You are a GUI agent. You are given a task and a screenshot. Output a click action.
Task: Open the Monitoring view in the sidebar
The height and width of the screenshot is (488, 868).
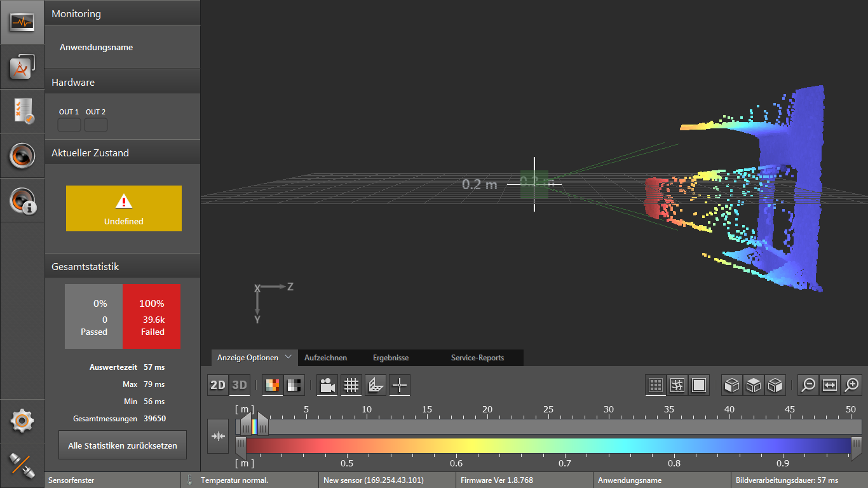tap(22, 22)
